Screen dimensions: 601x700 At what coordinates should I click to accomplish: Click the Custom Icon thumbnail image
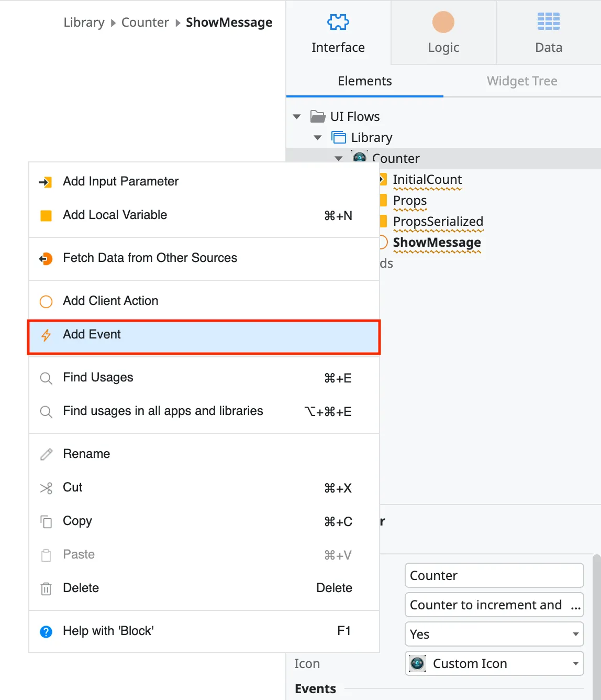click(x=417, y=663)
